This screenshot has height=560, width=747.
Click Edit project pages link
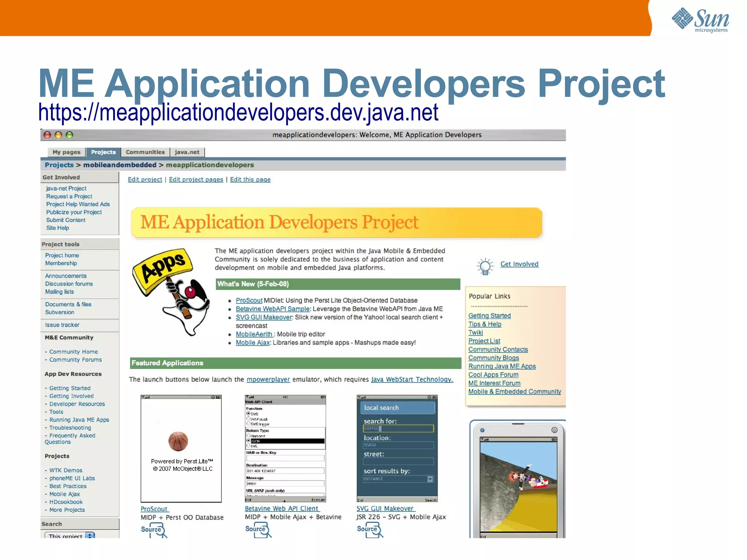[196, 179]
